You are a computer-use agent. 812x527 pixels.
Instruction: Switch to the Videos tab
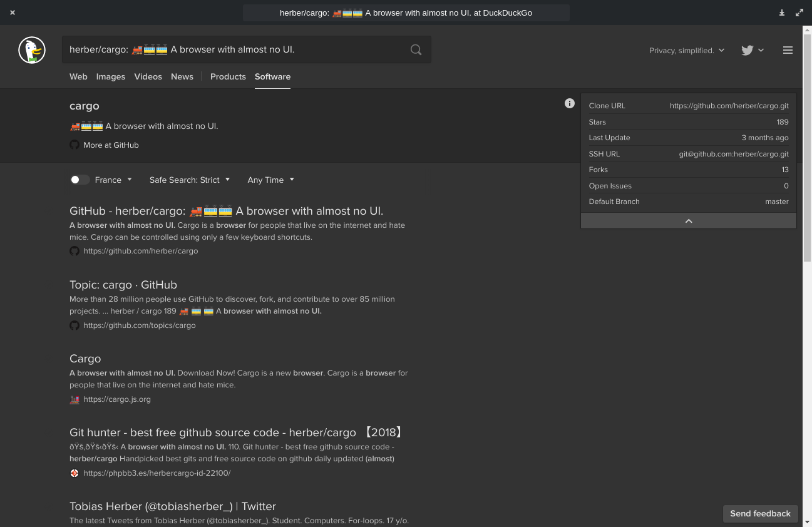tap(148, 76)
